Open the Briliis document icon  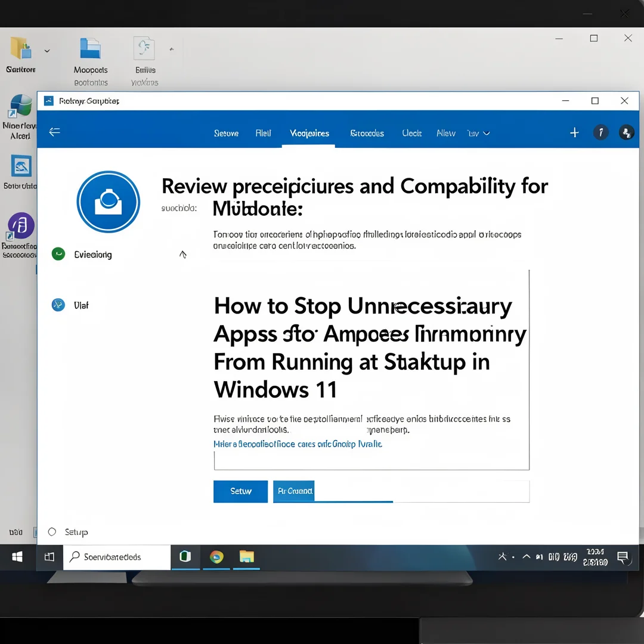[144, 48]
